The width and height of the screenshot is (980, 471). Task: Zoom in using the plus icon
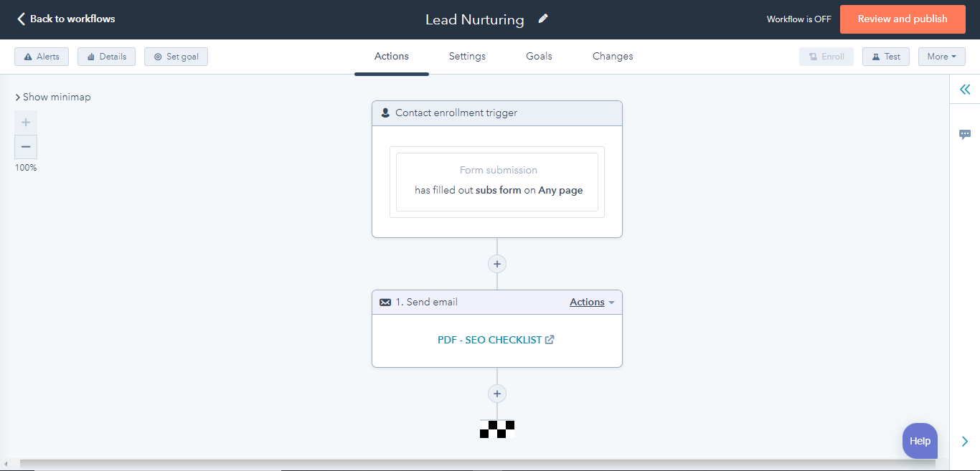25,122
